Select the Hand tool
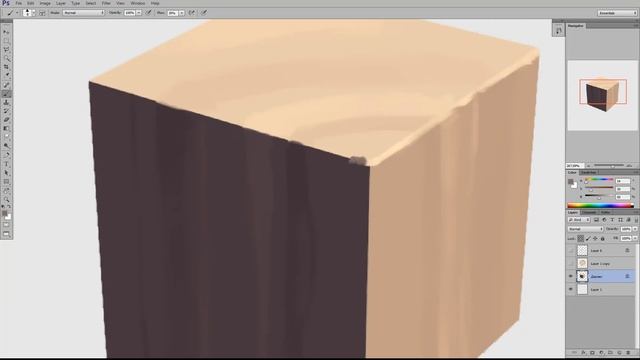The image size is (640, 360). click(x=6, y=191)
